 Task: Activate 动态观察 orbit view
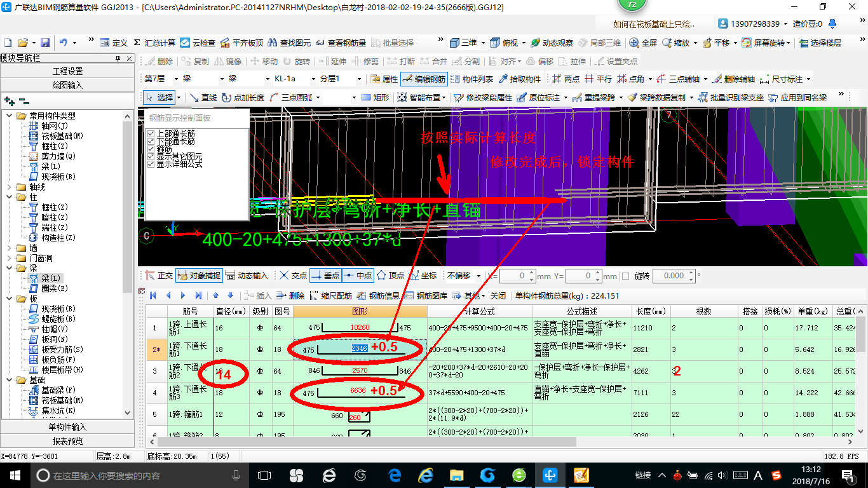552,43
